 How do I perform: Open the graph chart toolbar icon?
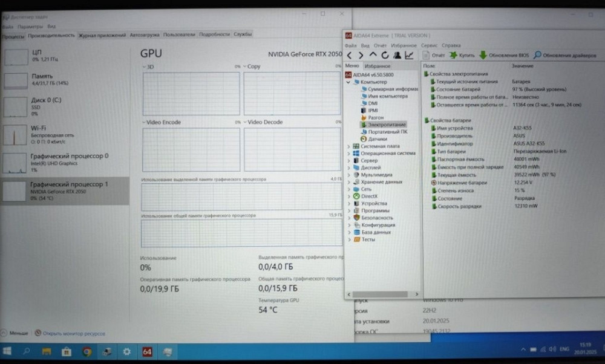[x=410, y=56]
